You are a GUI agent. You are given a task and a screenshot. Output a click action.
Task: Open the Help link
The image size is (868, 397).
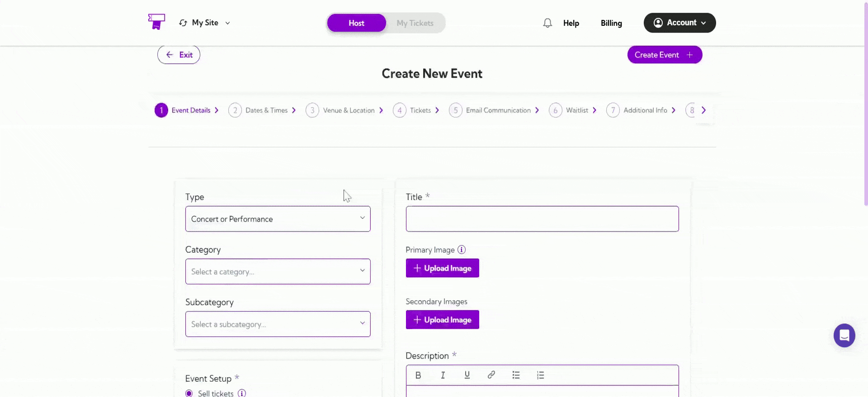pyautogui.click(x=571, y=23)
